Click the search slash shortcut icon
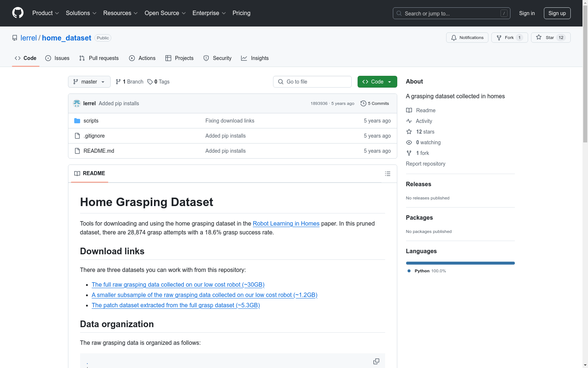This screenshot has height=368, width=588. (504, 13)
